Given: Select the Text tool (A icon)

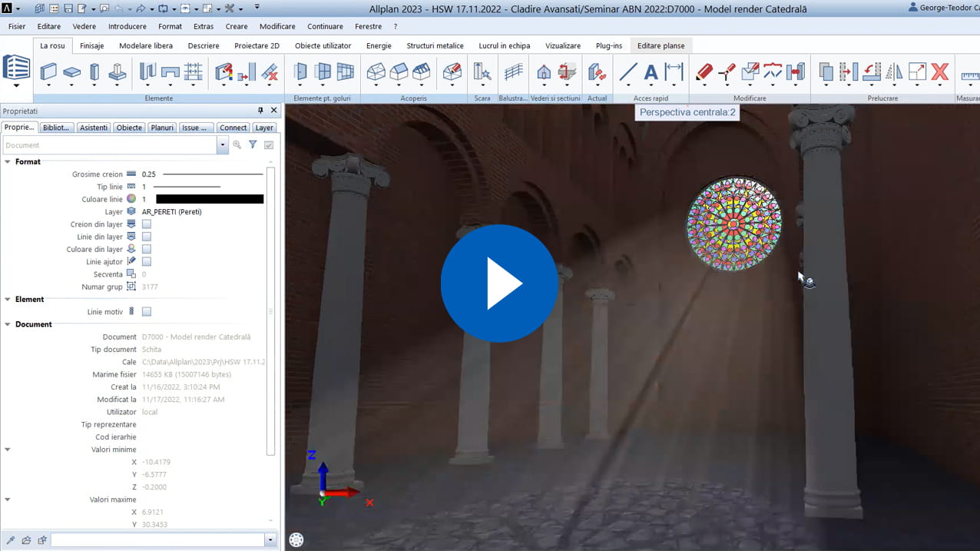Looking at the screenshot, I should click(x=651, y=72).
